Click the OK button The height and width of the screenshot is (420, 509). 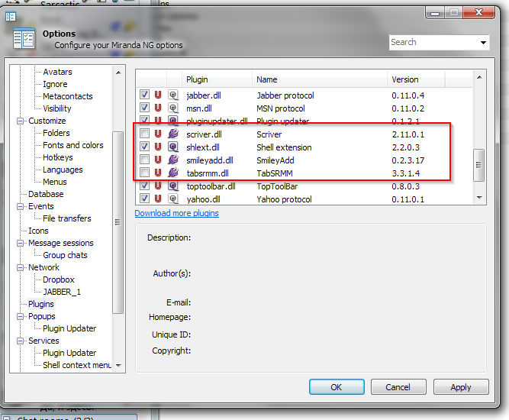click(337, 387)
